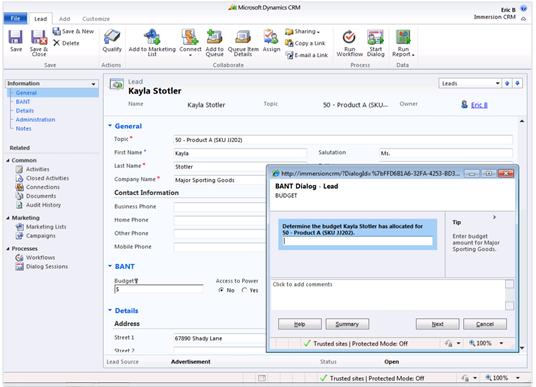Qualify the lead
Viewport: 536px width, 387px height.
(x=112, y=41)
